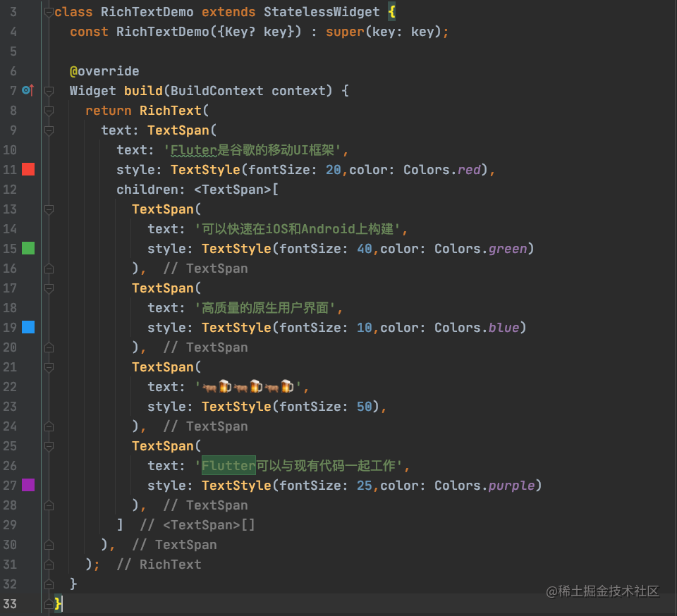Click BuildContext in the build signature
Screen dimensions: 677x616
click(x=216, y=91)
